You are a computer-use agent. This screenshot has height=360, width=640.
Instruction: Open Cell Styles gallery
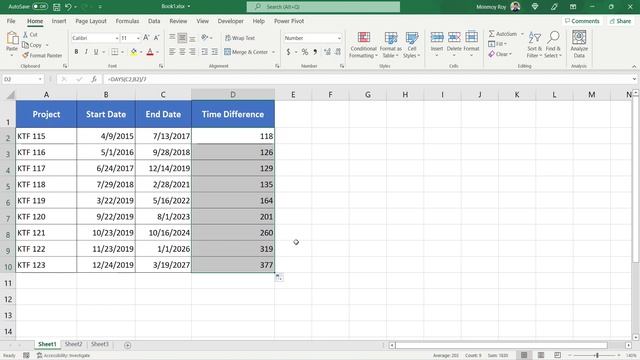(411, 44)
